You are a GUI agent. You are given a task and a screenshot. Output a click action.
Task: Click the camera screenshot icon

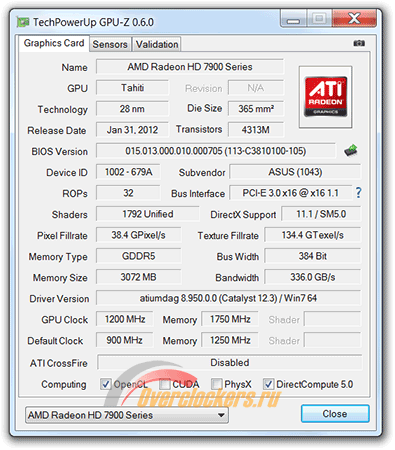click(x=359, y=43)
